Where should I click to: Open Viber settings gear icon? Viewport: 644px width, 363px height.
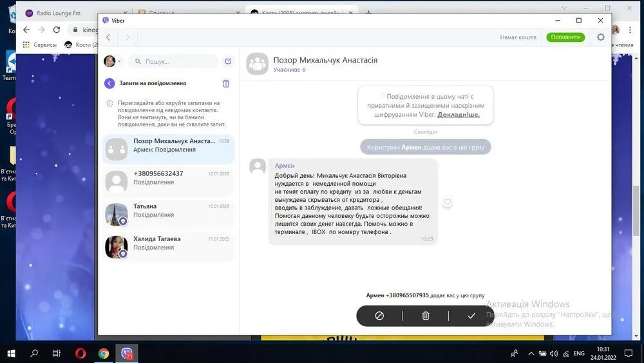601,37
